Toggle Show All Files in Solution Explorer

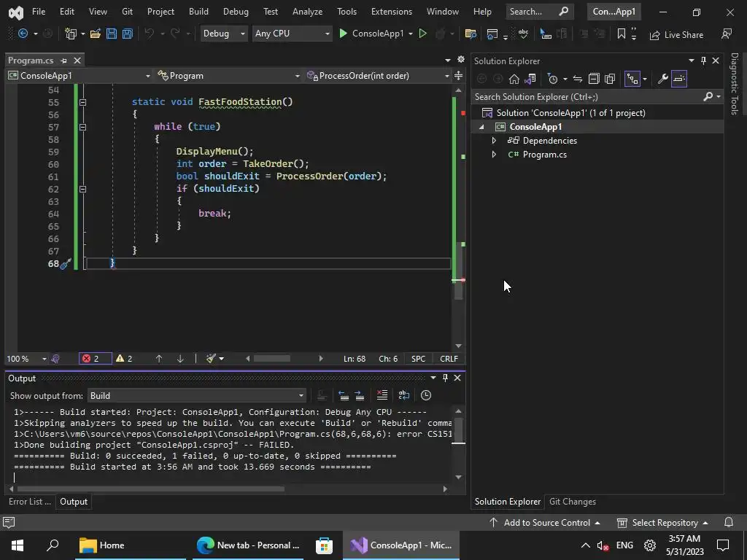click(610, 79)
